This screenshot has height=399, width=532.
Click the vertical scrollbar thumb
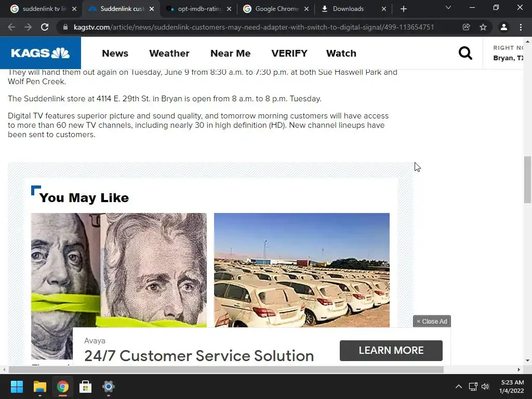point(527,180)
